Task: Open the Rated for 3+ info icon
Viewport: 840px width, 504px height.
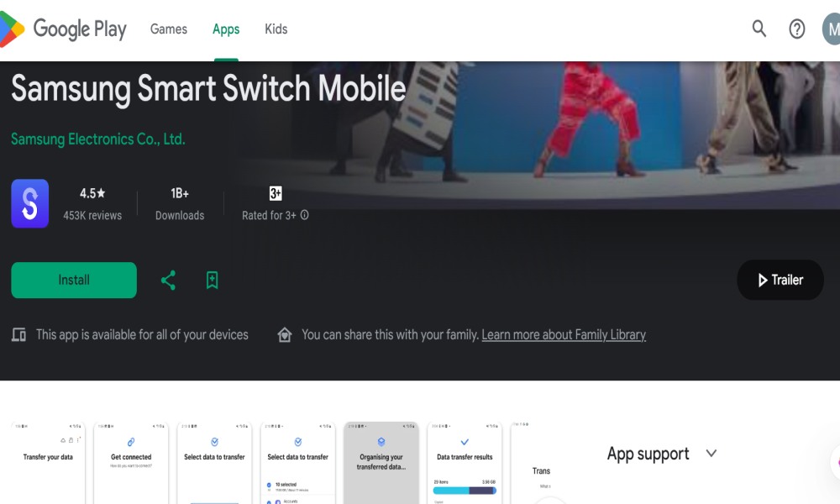Action: (304, 215)
